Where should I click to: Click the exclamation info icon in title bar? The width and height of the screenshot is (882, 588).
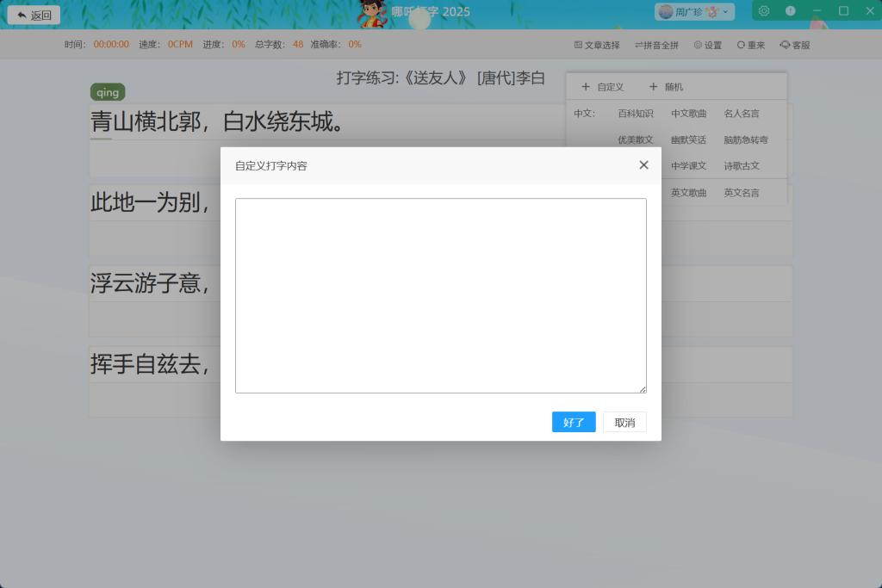pyautogui.click(x=791, y=11)
